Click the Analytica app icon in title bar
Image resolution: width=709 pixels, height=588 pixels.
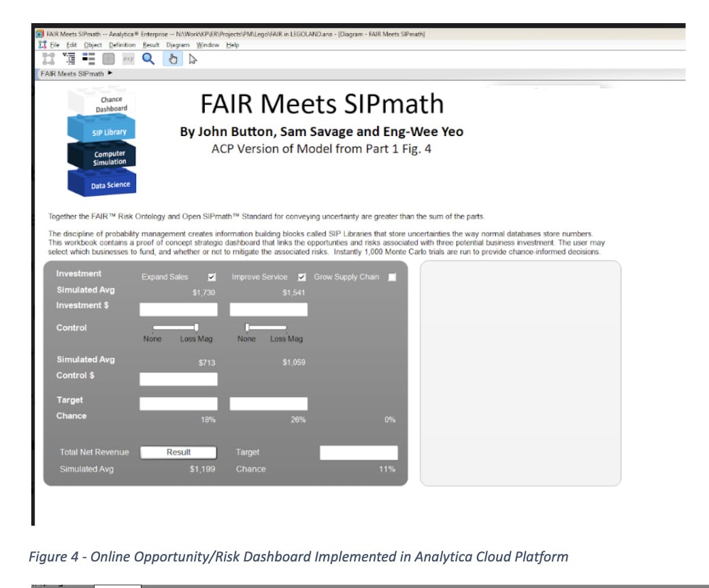[39, 34]
